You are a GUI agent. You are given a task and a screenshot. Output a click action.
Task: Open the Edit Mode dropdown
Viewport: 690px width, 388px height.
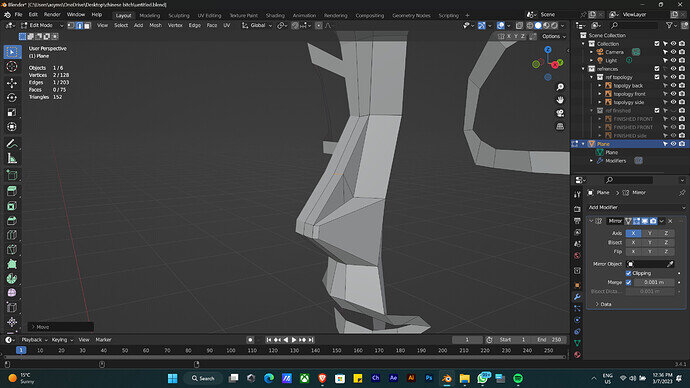42,26
